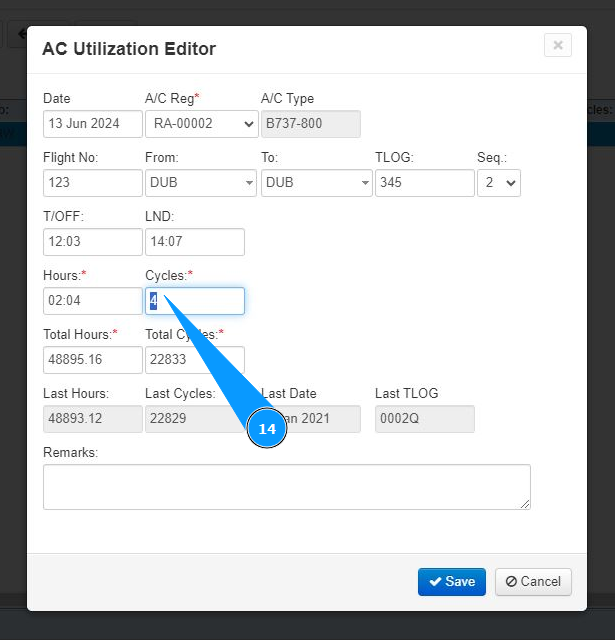Open the Seq. dropdown

coord(498,183)
